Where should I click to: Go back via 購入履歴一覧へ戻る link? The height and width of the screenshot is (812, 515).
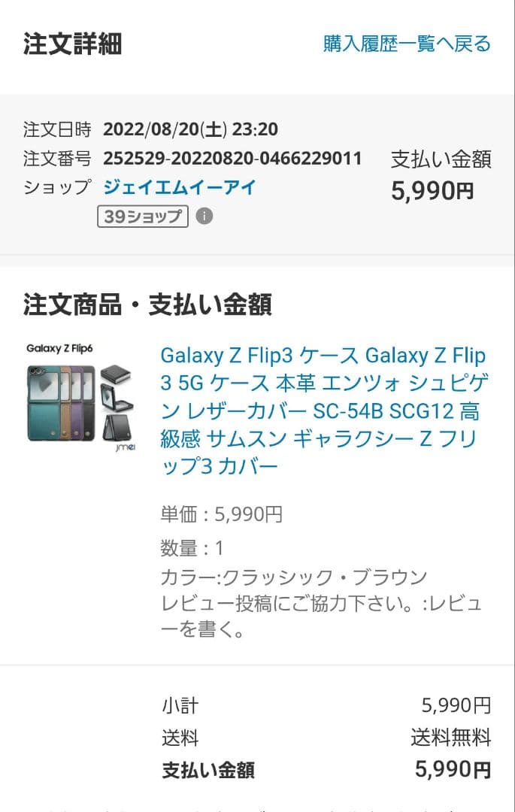[407, 44]
